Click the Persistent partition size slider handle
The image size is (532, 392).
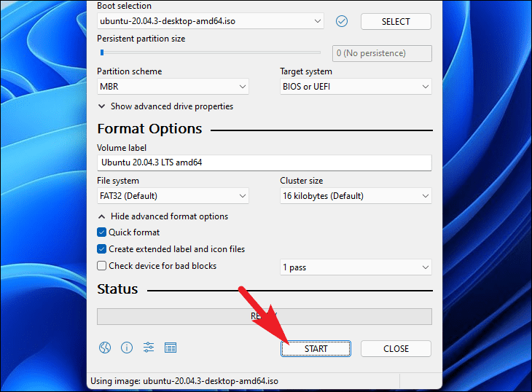tap(102, 52)
